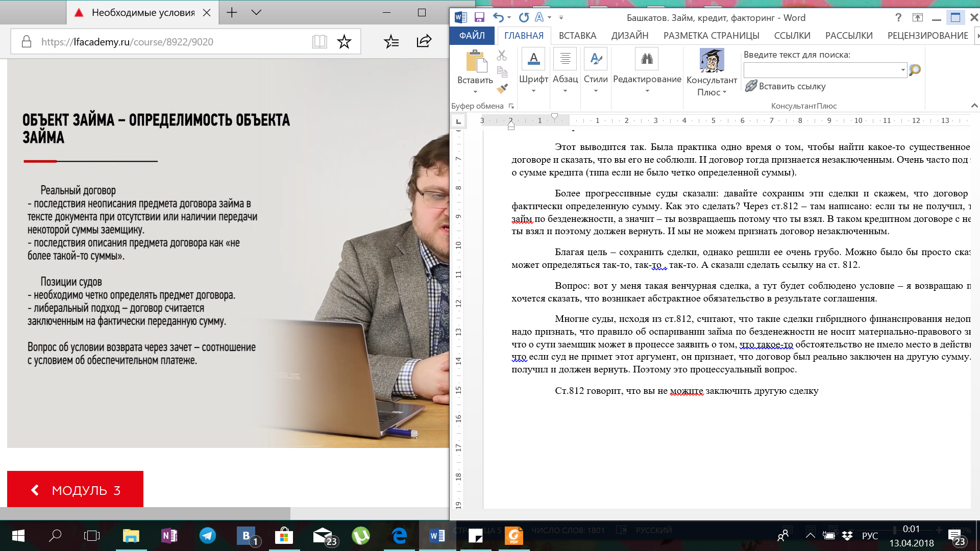Click the МОДУЛЬ 3 back button
The width and height of the screenshot is (980, 551).
pyautogui.click(x=75, y=489)
